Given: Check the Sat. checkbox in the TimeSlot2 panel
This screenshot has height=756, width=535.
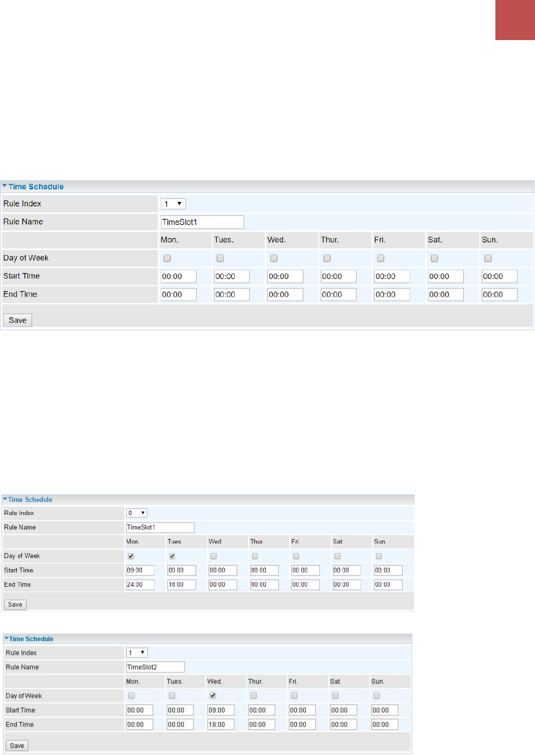Looking at the screenshot, I should pos(335,695).
